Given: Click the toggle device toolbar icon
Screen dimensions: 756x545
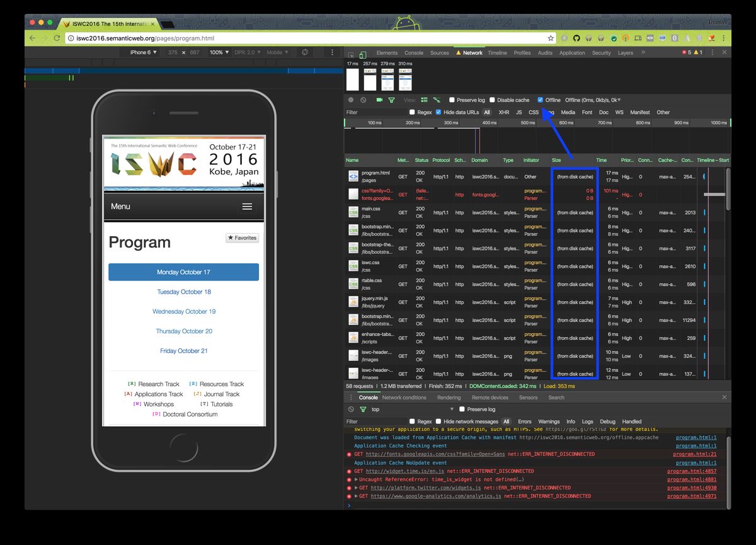Looking at the screenshot, I should pos(363,54).
